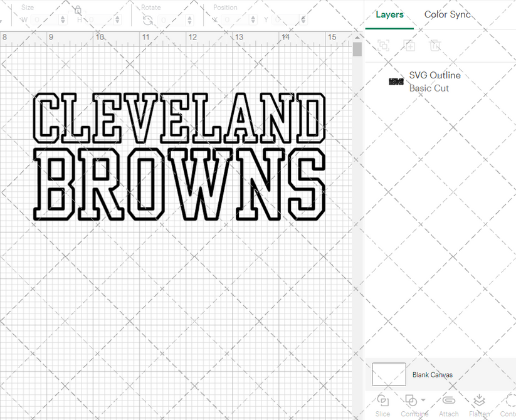Toggle the size aspect ratio lock

[77, 10]
